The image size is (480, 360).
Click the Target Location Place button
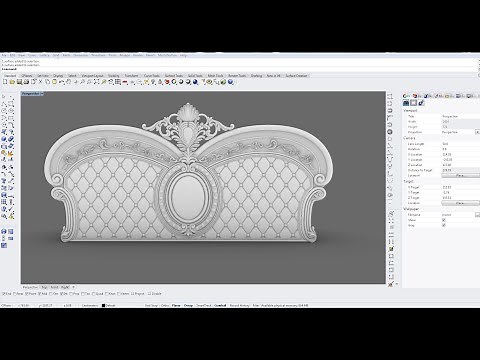click(x=460, y=203)
